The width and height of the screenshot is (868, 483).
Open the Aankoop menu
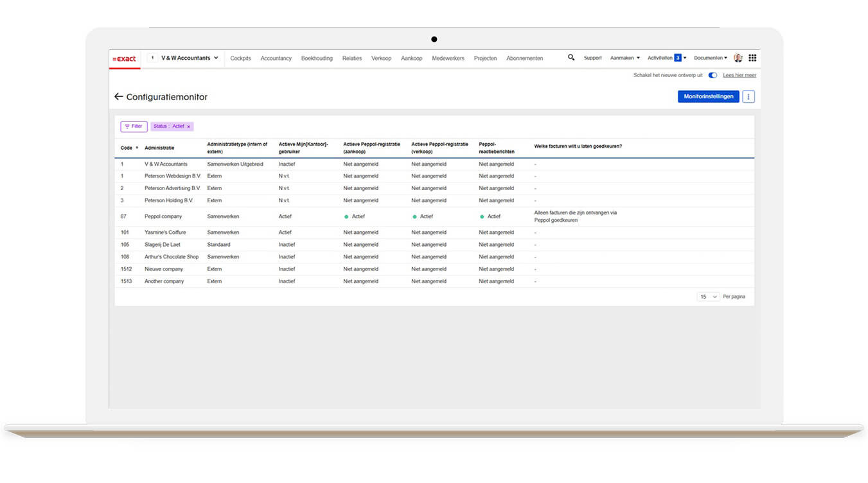click(x=412, y=58)
